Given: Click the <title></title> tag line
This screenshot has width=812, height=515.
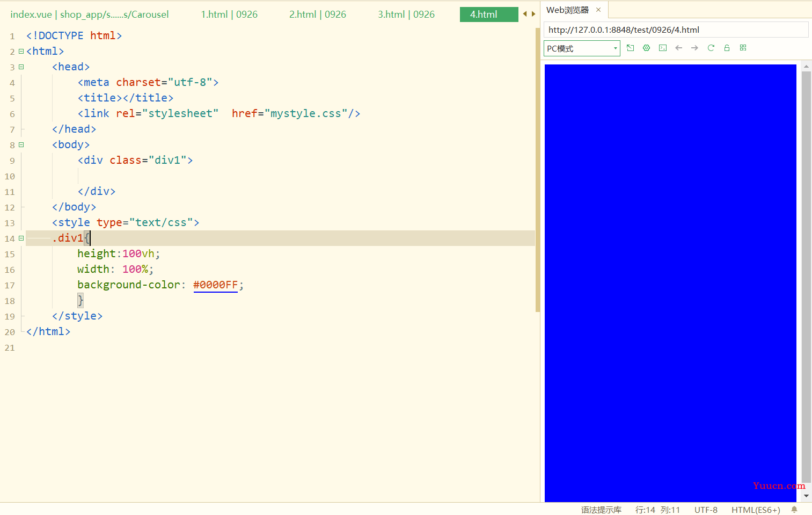Looking at the screenshot, I should (126, 98).
